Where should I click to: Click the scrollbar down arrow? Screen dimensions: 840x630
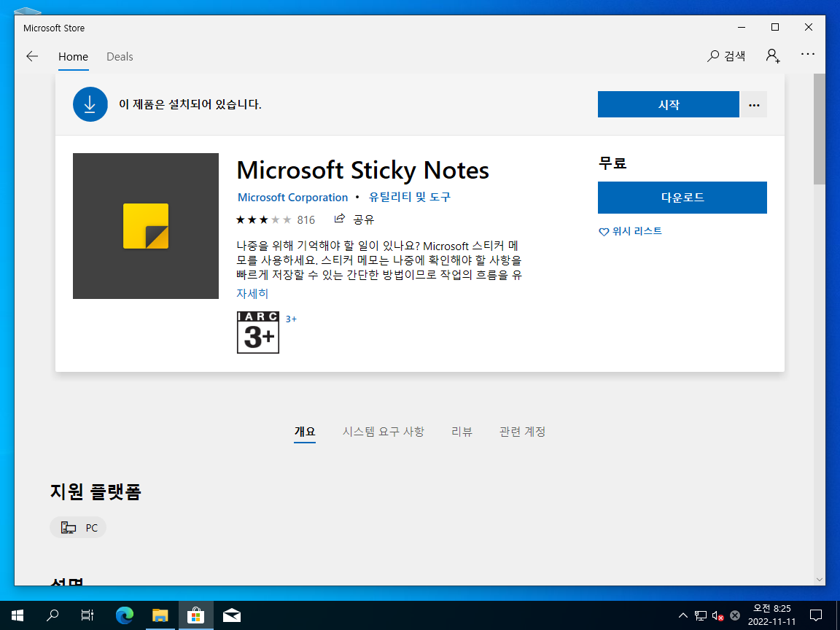point(819,579)
